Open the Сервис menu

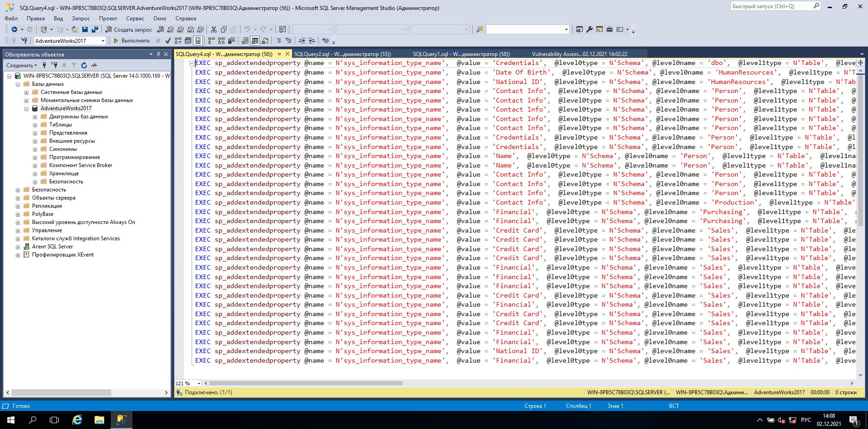135,19
